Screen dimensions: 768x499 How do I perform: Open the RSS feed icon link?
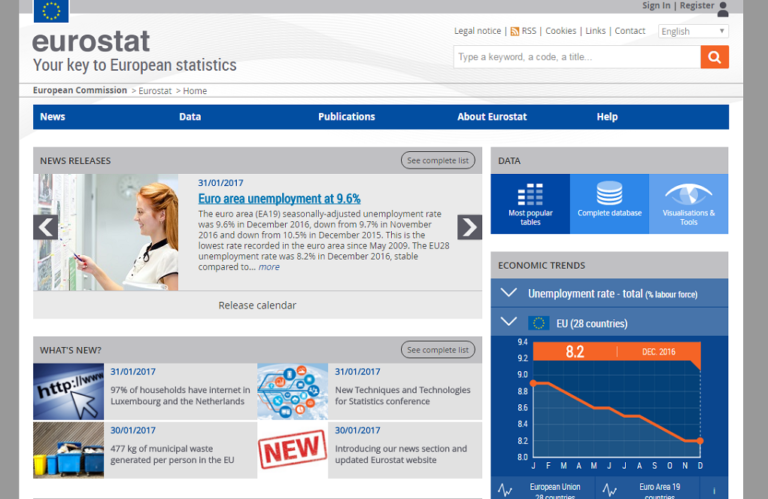[514, 31]
